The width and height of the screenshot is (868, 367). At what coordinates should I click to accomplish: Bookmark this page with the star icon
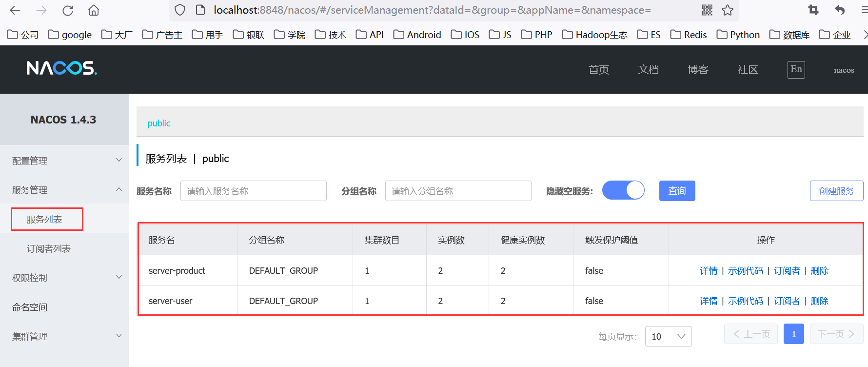point(728,10)
